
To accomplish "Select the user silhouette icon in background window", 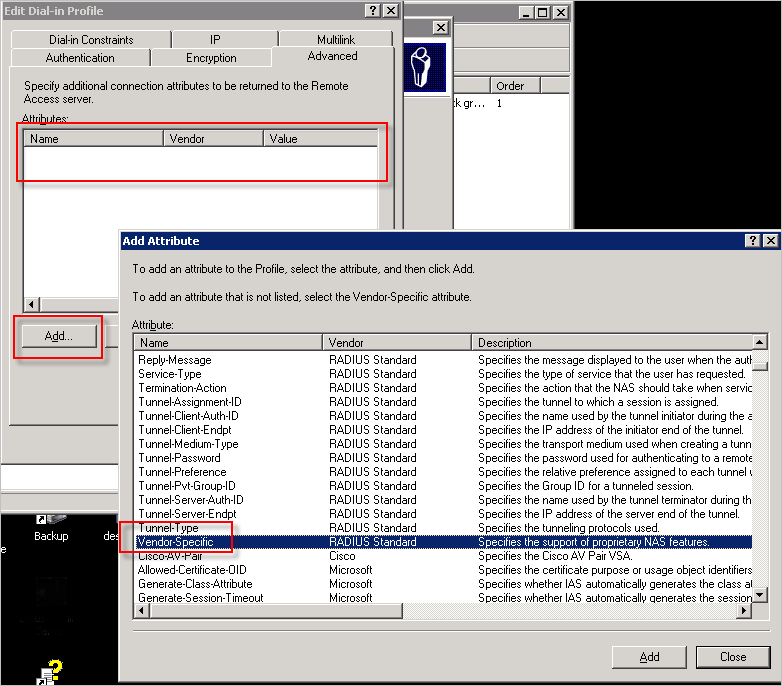I will [x=423, y=66].
